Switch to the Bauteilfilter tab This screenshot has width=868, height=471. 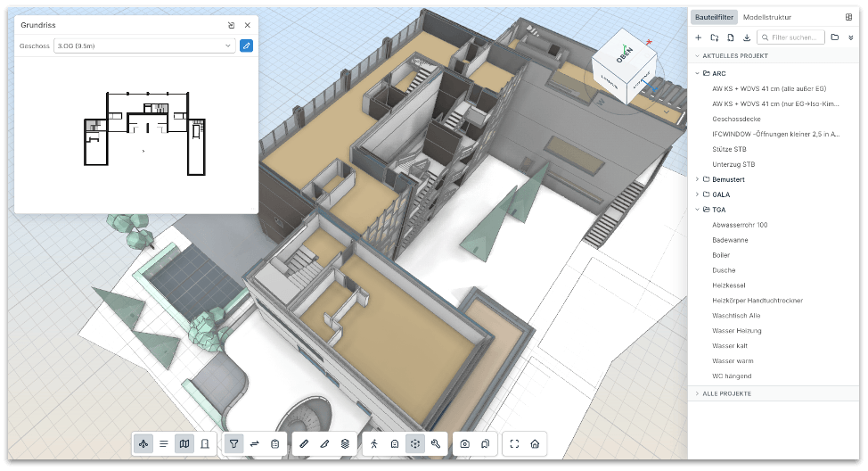click(714, 17)
